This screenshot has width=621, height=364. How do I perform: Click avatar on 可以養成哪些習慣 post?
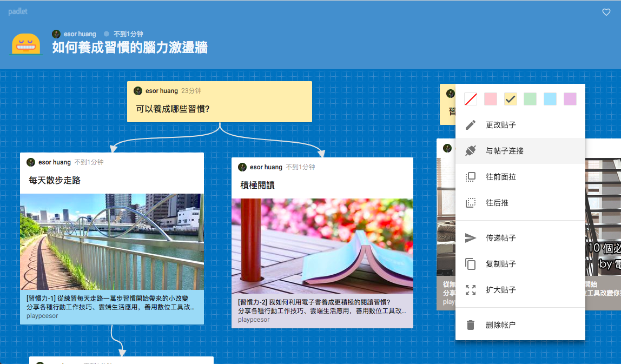click(x=138, y=91)
